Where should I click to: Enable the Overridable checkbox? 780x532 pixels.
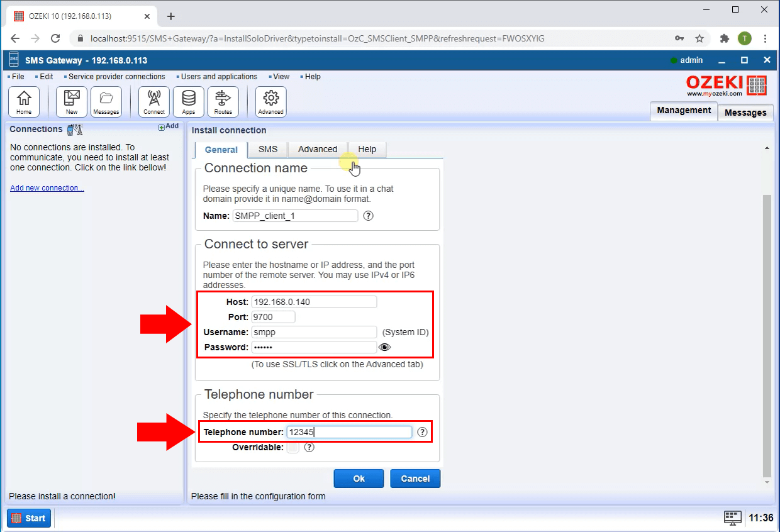292,447
